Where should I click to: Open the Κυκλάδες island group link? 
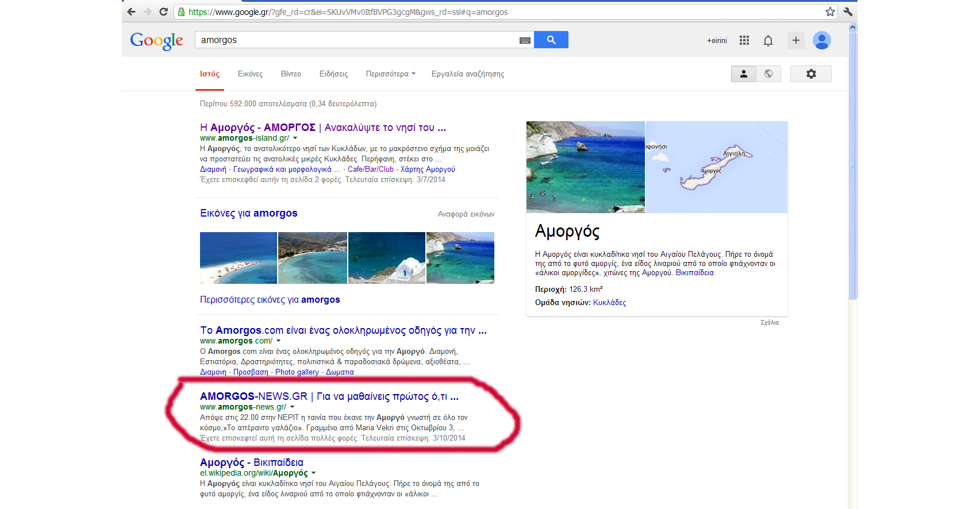coord(609,302)
